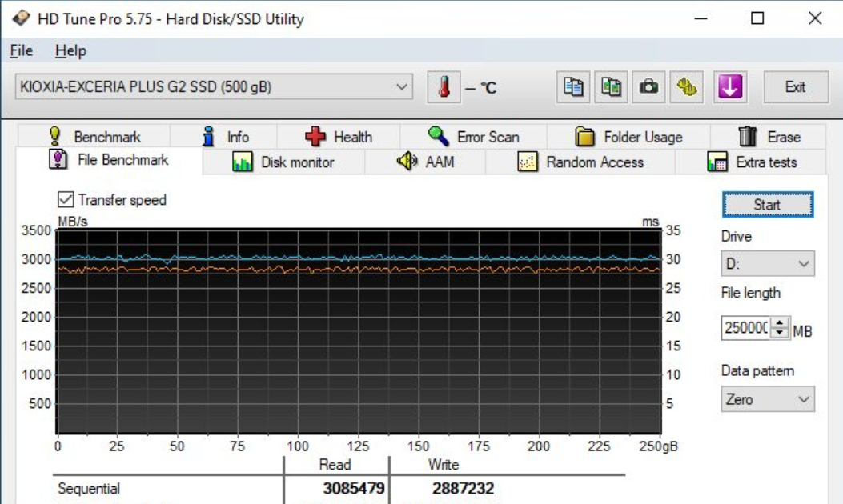
Task: Expand the Data pattern Zero dropdown
Action: (768, 399)
